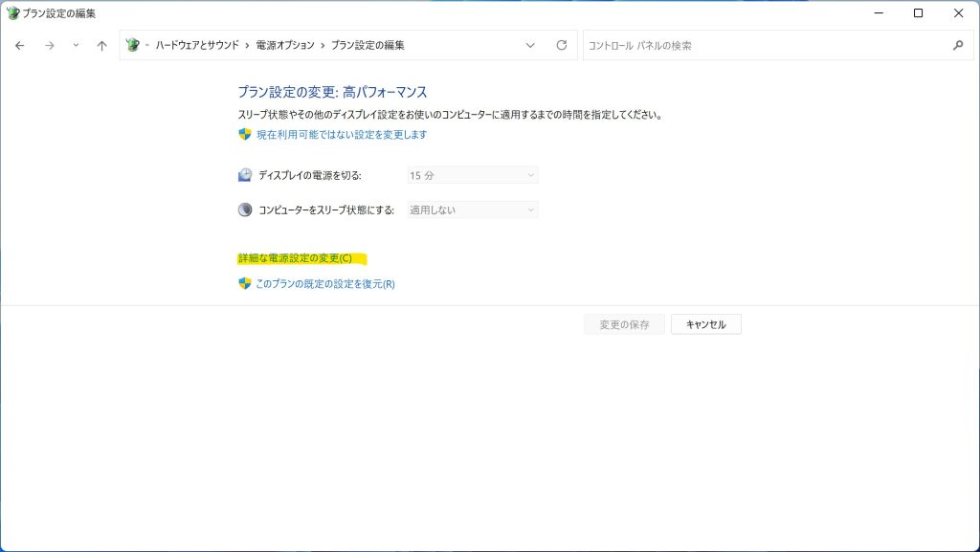
Task: Click the power options icon in address bar
Action: (x=132, y=45)
